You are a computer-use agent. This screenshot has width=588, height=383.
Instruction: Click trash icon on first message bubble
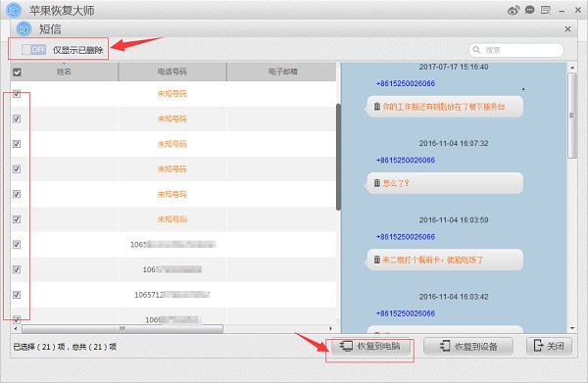coord(377,107)
